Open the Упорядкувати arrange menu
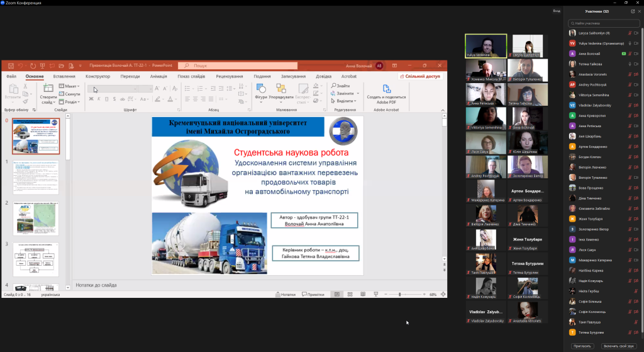Viewport: 644px width, 352px height. click(x=281, y=93)
